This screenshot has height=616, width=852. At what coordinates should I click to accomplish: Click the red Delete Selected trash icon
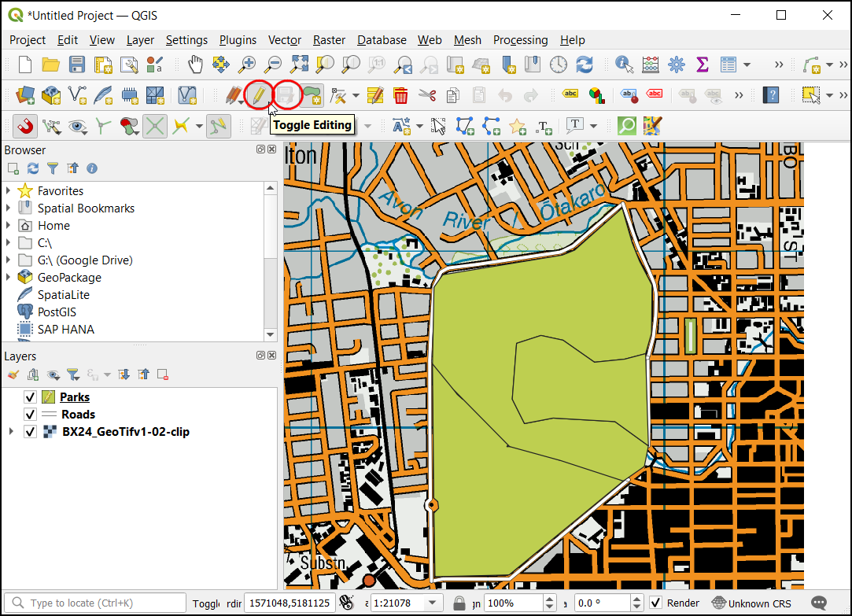click(400, 95)
